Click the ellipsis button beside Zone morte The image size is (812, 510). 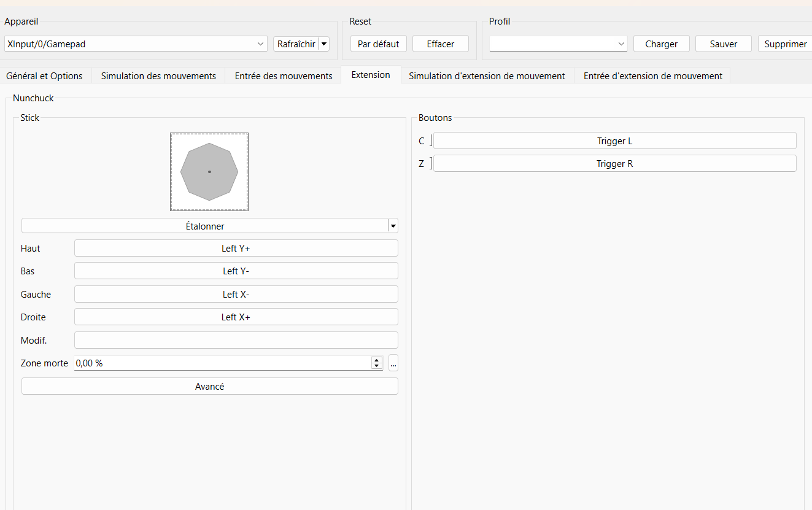(393, 363)
